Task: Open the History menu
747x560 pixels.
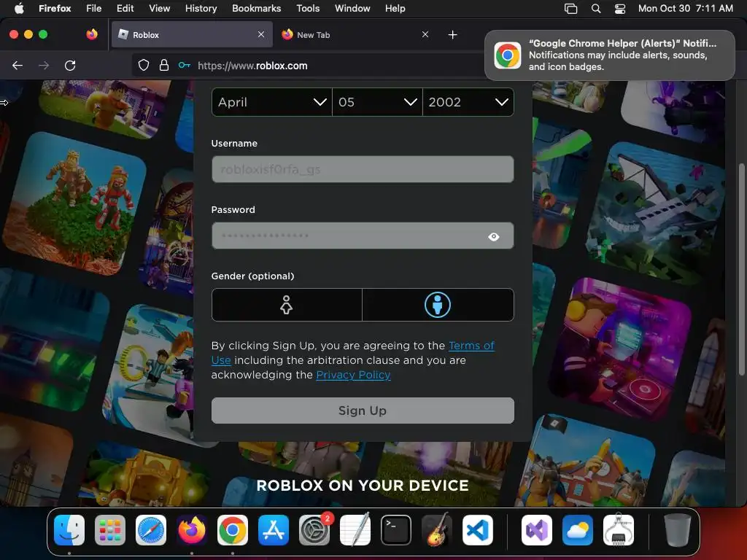Action: (x=201, y=8)
